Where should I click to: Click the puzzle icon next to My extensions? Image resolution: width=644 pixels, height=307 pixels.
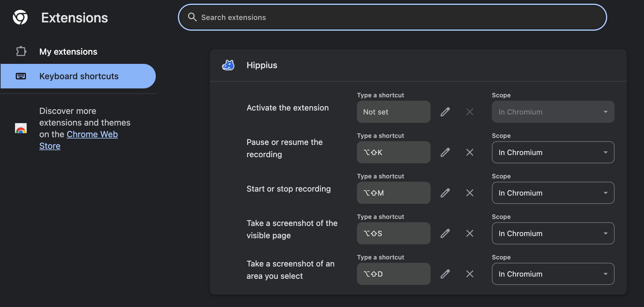tap(21, 51)
